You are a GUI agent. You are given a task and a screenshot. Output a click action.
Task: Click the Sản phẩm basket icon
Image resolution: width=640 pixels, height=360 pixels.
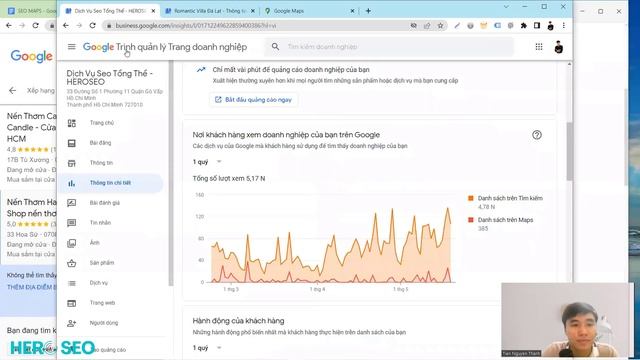(x=72, y=263)
